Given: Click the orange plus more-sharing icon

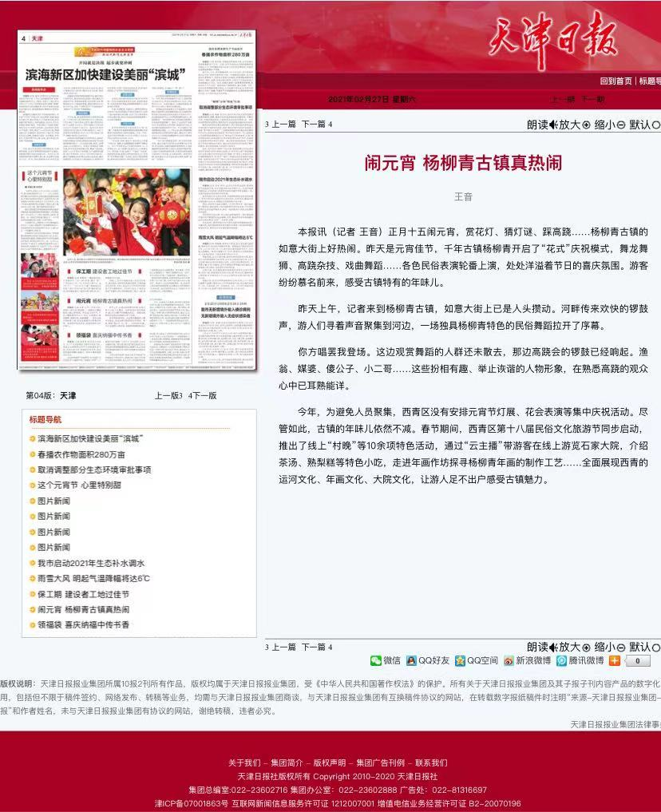Looking at the screenshot, I should (613, 660).
